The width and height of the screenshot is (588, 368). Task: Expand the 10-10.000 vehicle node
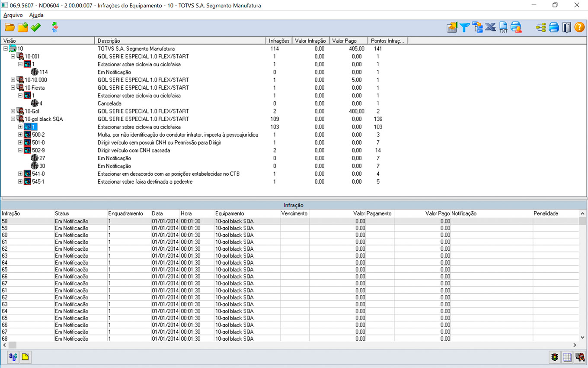coord(13,80)
